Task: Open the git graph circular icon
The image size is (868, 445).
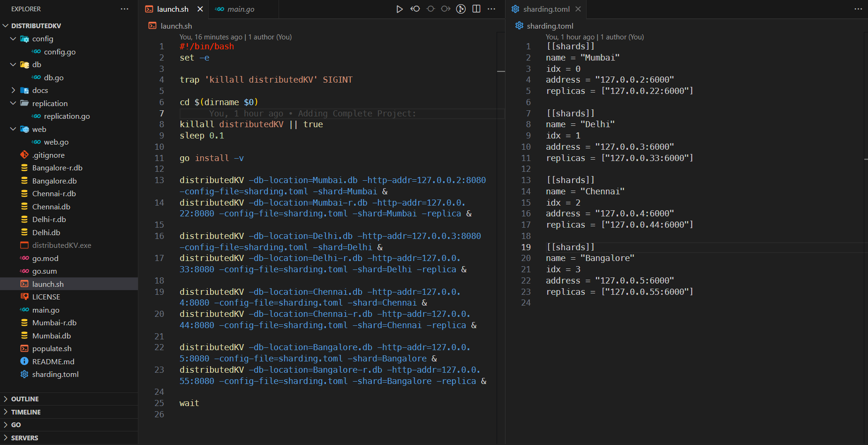Action: 461,9
